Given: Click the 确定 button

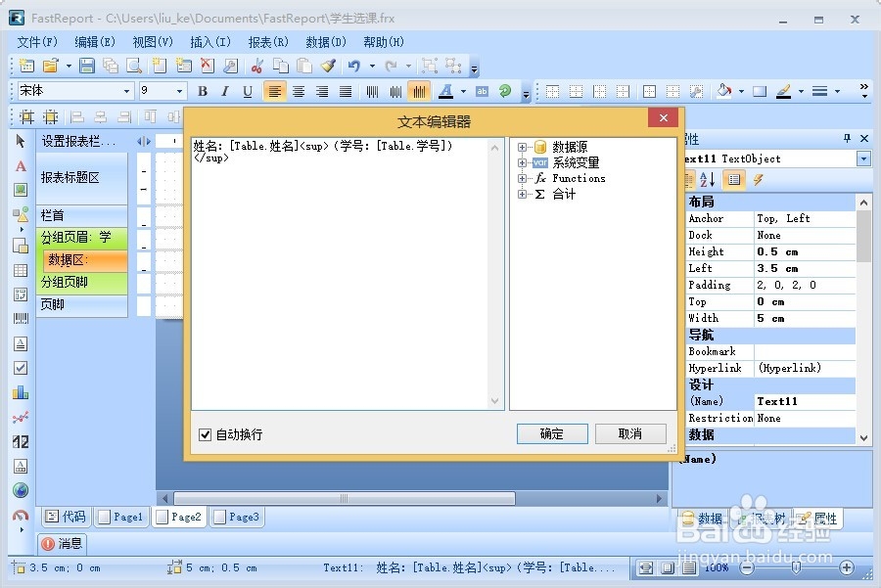Looking at the screenshot, I should [551, 433].
